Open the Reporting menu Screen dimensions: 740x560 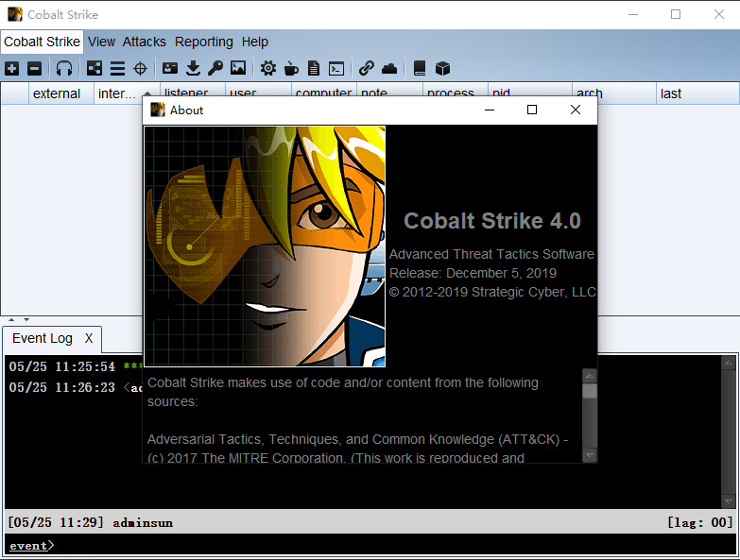(204, 42)
